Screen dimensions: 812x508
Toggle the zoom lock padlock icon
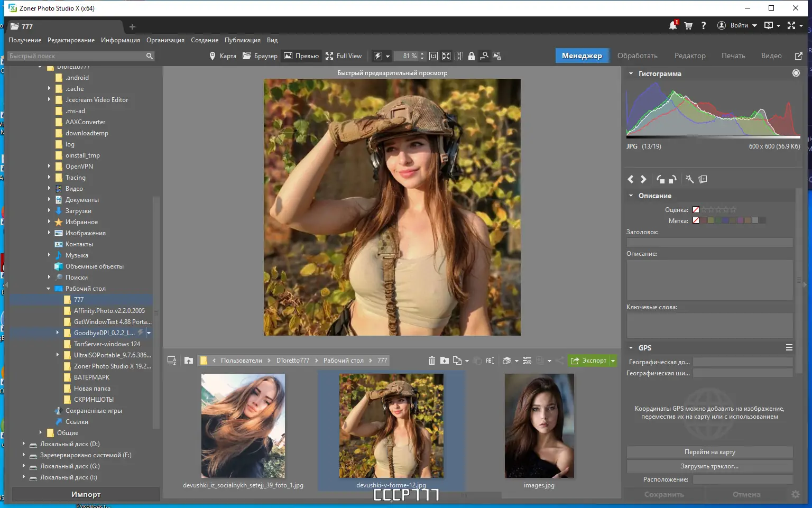(x=472, y=56)
